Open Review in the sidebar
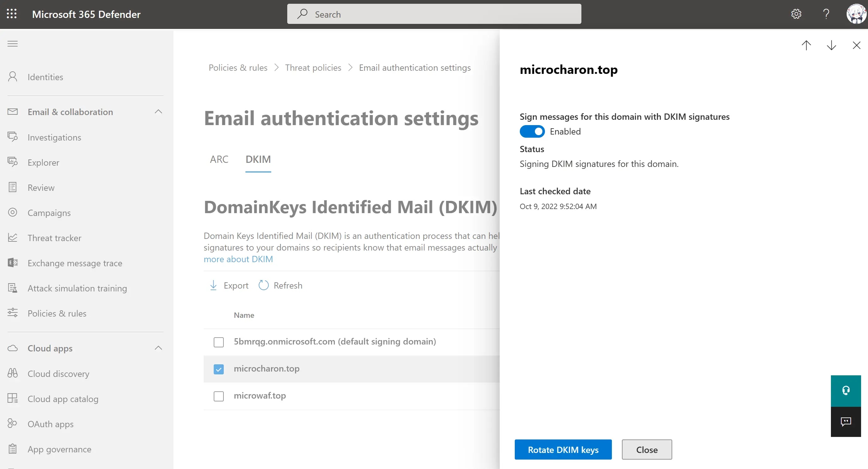The height and width of the screenshot is (469, 868). coord(41,188)
